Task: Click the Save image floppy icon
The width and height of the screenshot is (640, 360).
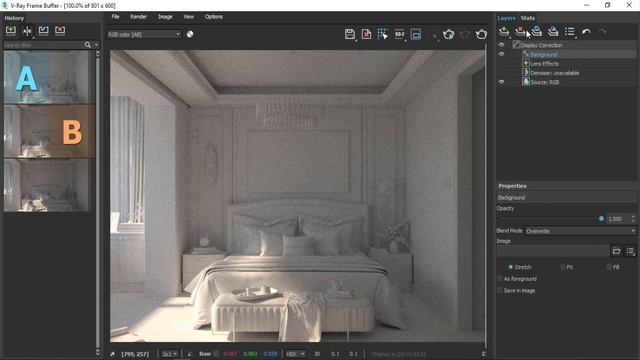Action: tap(350, 34)
